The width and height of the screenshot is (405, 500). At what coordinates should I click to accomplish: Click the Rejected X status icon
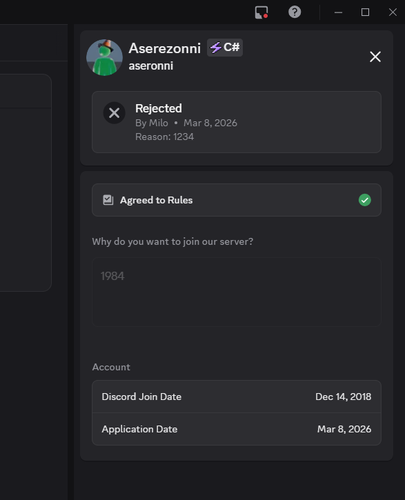[114, 113]
